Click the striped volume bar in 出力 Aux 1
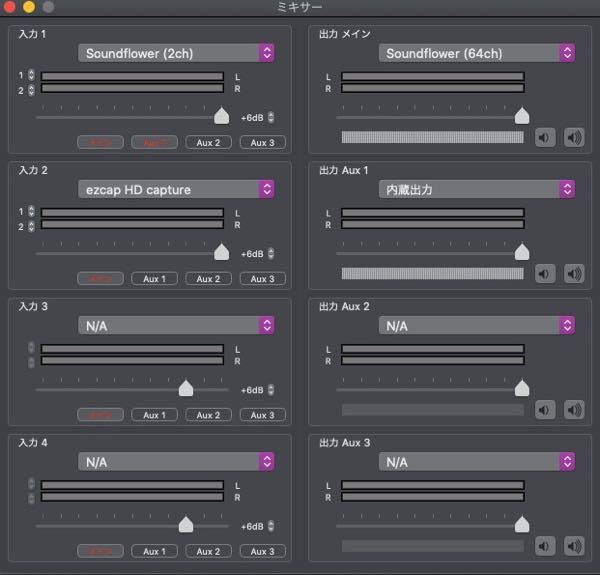 point(432,274)
